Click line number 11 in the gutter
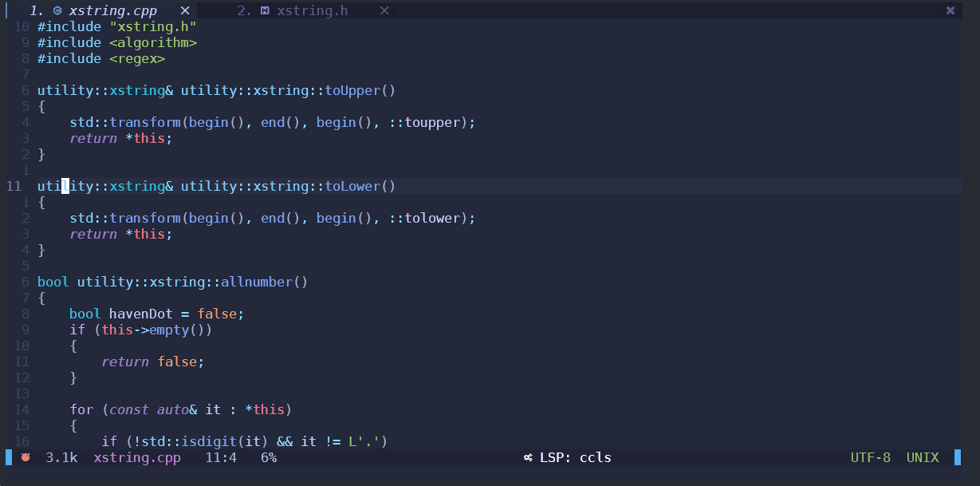The image size is (980, 486). (x=14, y=186)
